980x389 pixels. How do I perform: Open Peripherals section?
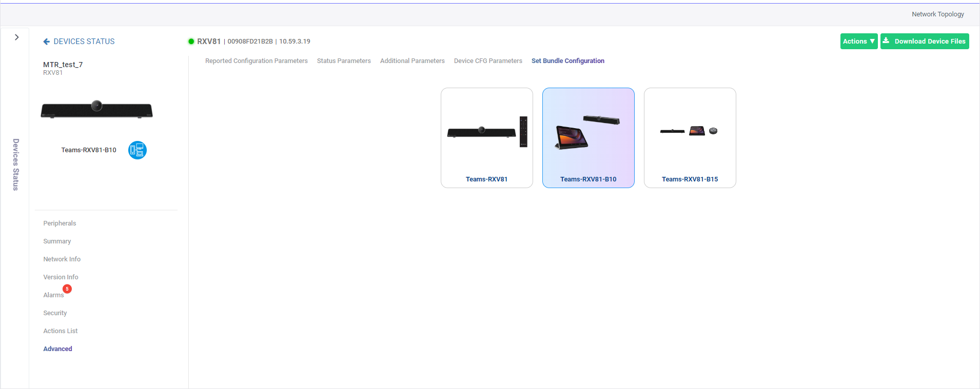tap(60, 223)
